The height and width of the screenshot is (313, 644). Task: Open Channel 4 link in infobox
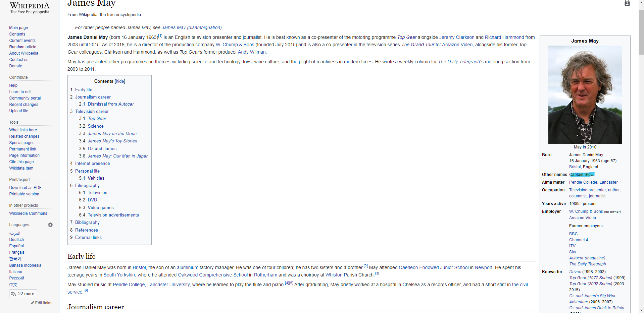(579, 240)
